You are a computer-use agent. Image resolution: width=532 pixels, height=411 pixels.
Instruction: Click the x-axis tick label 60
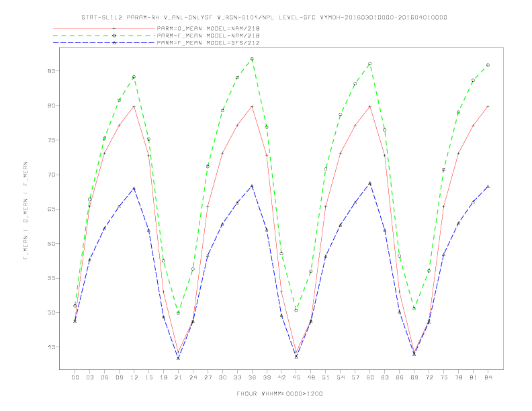point(370,377)
